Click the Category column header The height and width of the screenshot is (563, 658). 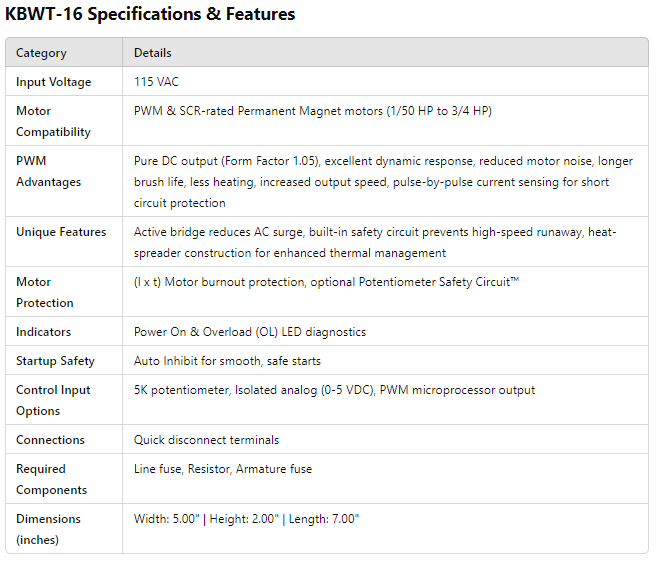pyautogui.click(x=41, y=53)
